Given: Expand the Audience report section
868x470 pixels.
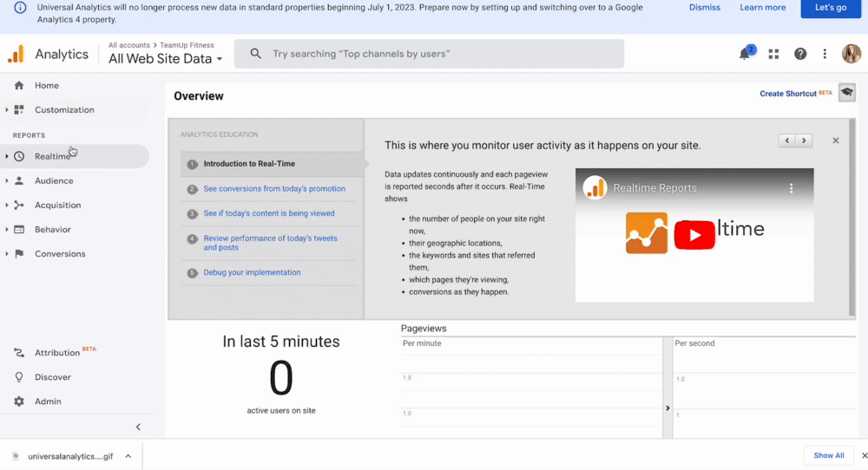Looking at the screenshot, I should coord(54,181).
